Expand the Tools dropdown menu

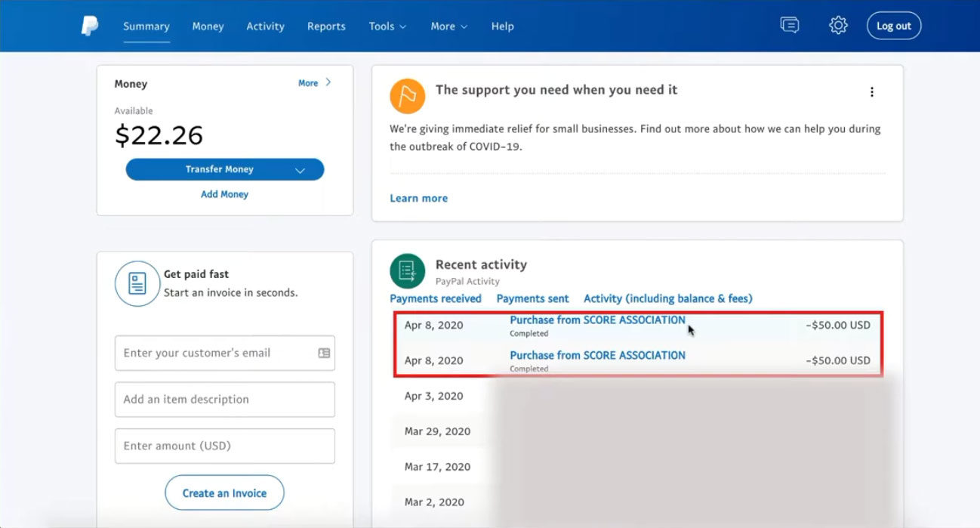[388, 26]
